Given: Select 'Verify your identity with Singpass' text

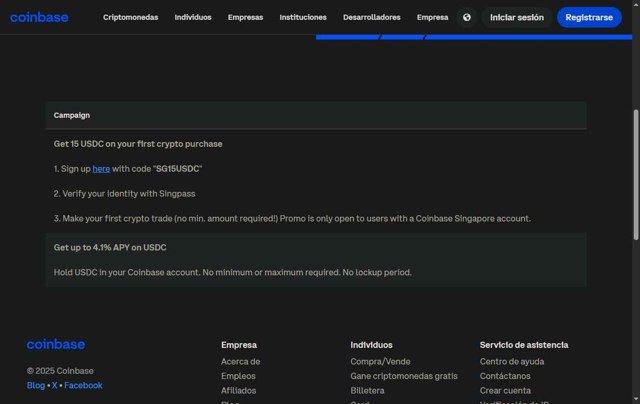Looking at the screenshot, I should click(x=129, y=194).
